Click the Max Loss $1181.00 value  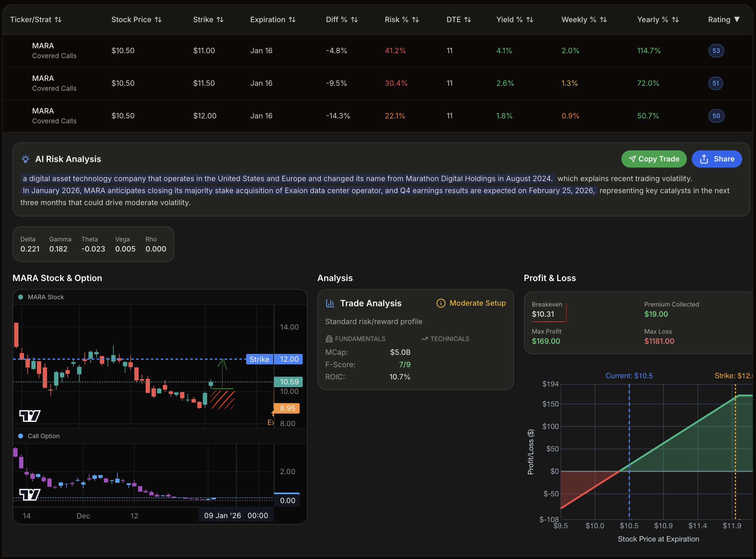(x=659, y=341)
